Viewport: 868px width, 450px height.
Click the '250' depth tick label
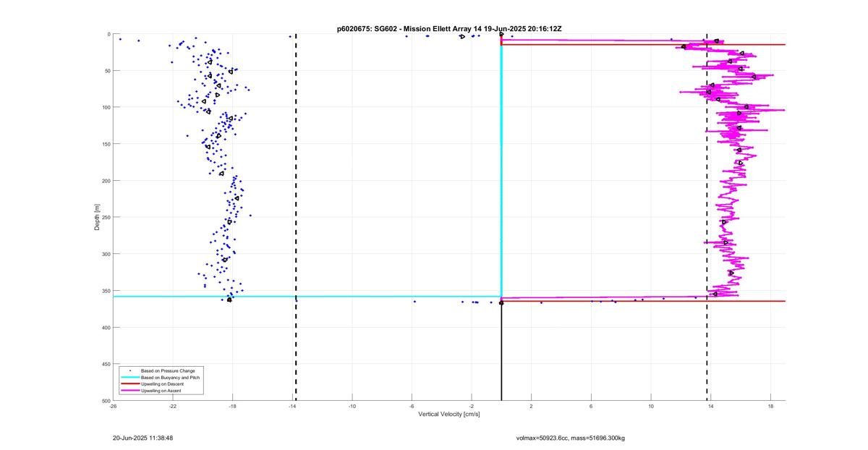click(106, 217)
